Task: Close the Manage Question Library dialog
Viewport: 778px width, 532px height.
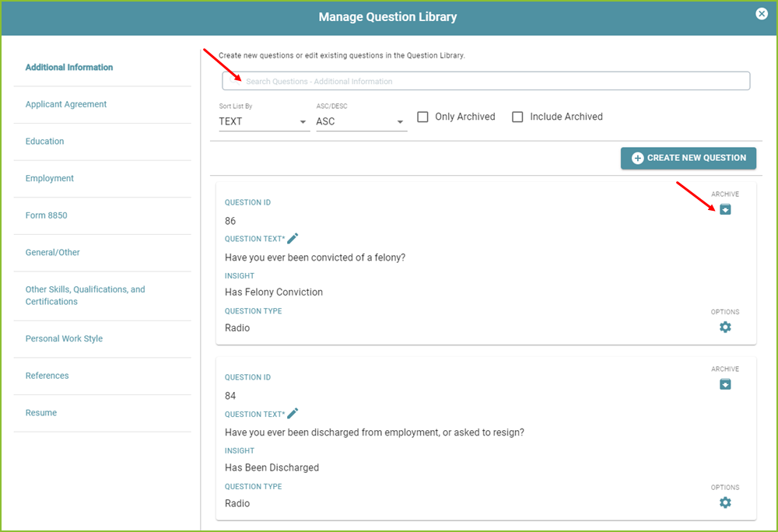Action: pos(762,14)
